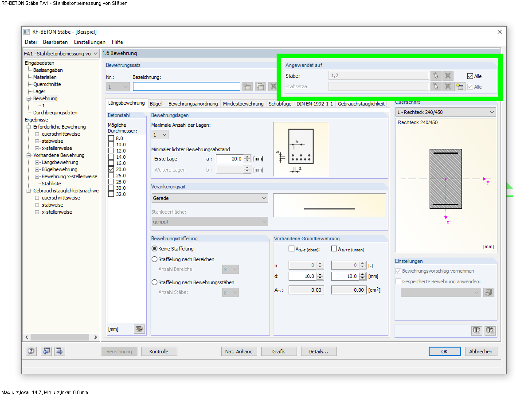This screenshot has height=399, width=532.
Task: Uncheck the Alle checkbox for Stäbe
Action: (470, 76)
